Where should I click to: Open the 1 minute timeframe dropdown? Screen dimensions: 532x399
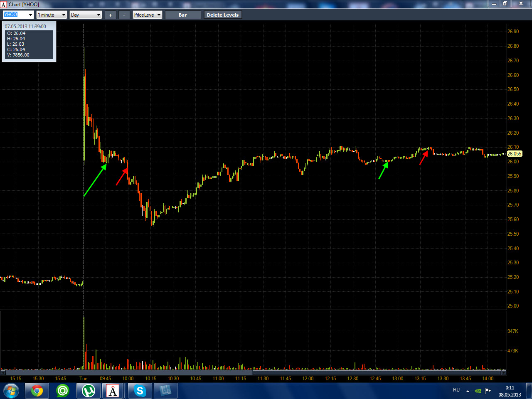click(64, 15)
